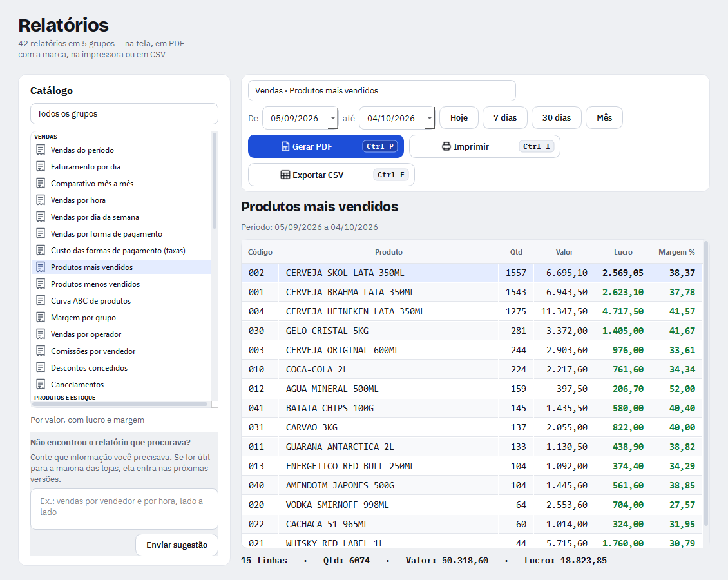Click report icon beside Vendas por dia da semana
The width and height of the screenshot is (728, 580).
(41, 217)
